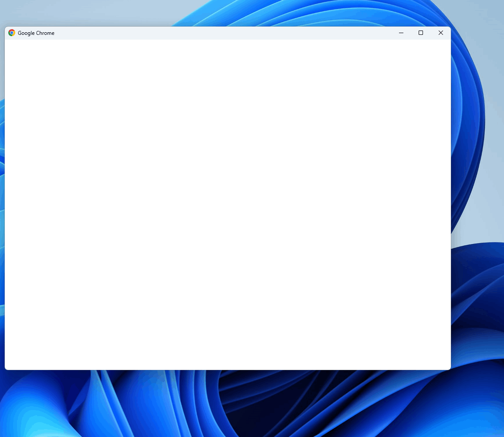Close the Google Chrome window
Screen dimensions: 504x437
[440, 33]
